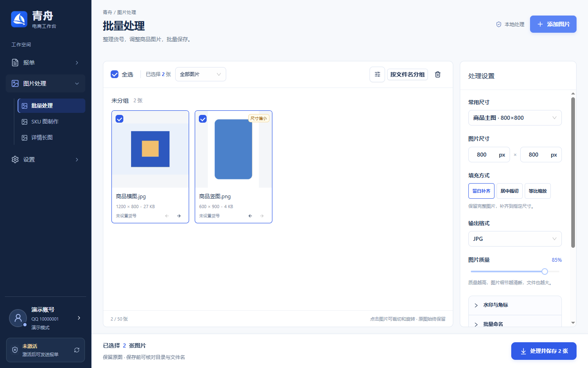The image size is (588, 368).
Task: Select 居中裁切 fill mode
Action: tap(510, 191)
